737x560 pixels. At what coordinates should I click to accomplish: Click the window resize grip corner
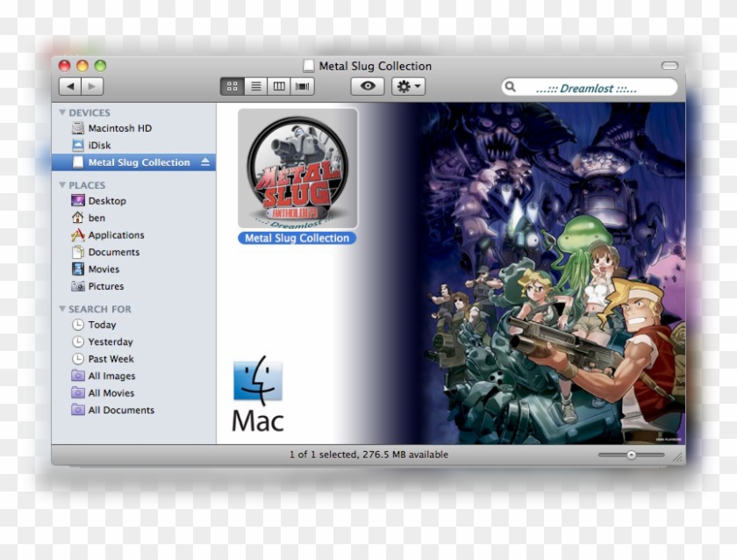(x=678, y=457)
